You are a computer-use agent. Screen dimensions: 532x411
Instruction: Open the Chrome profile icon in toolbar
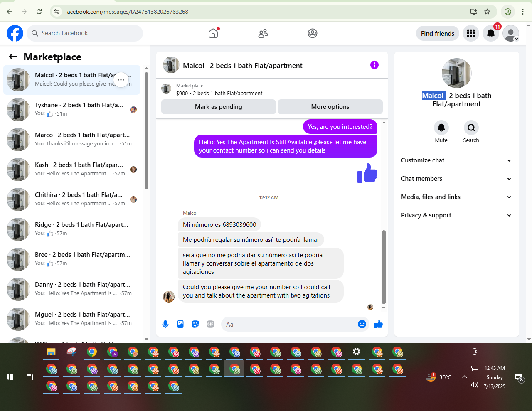click(508, 12)
